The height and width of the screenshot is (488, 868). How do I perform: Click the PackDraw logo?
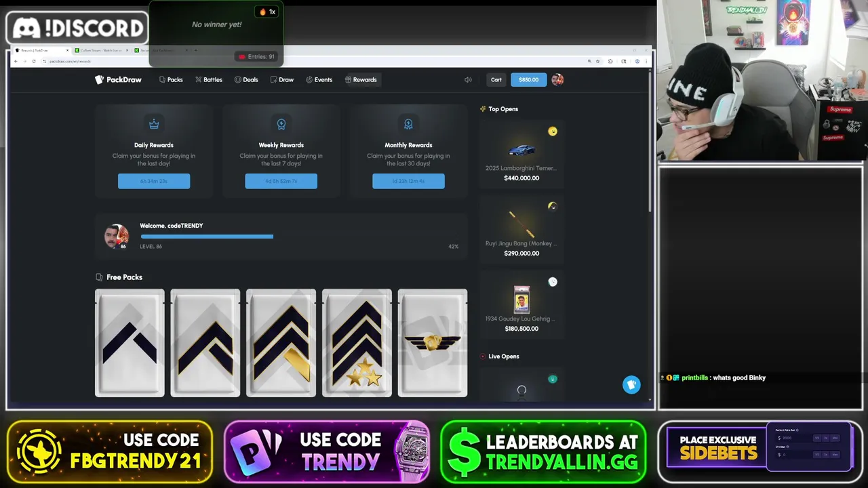118,79
